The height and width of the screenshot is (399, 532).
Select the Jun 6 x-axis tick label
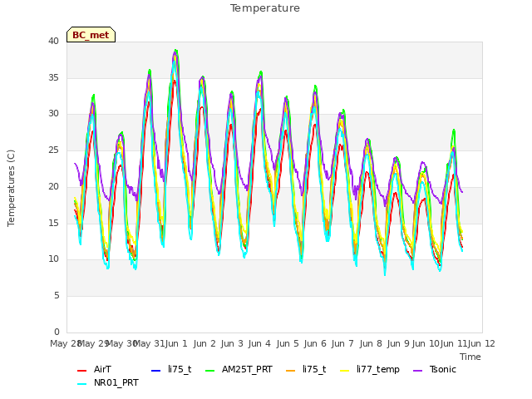tap(315, 343)
